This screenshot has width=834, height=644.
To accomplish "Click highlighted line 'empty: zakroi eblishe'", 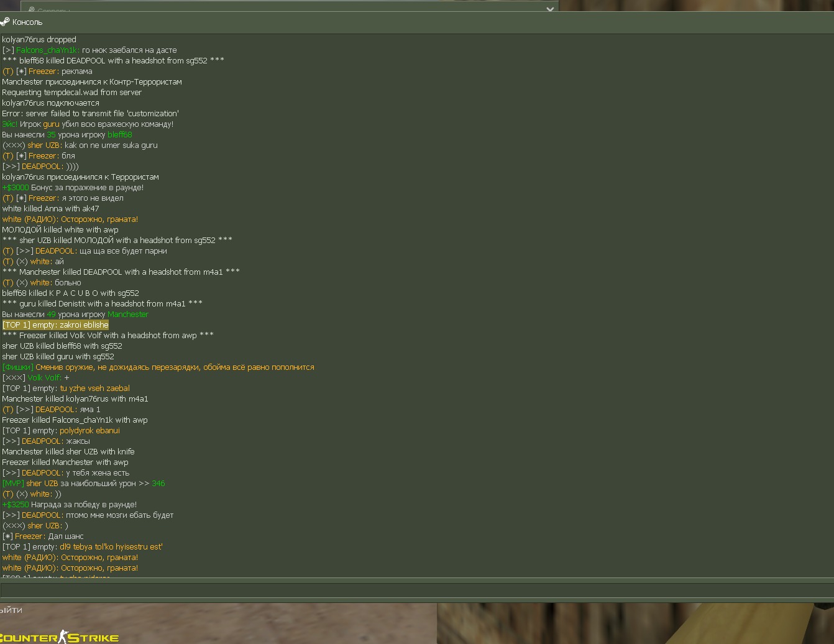I will 55,325.
